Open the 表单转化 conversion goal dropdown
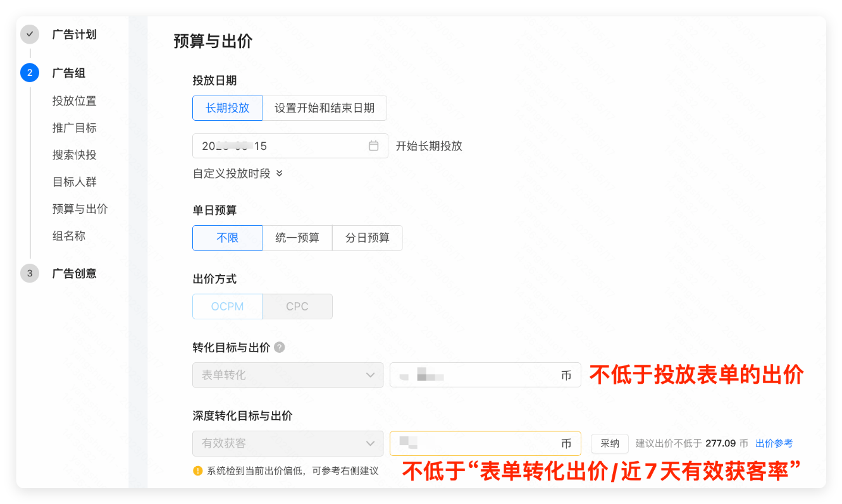Viewport: 842px width, 504px height. tap(288, 375)
